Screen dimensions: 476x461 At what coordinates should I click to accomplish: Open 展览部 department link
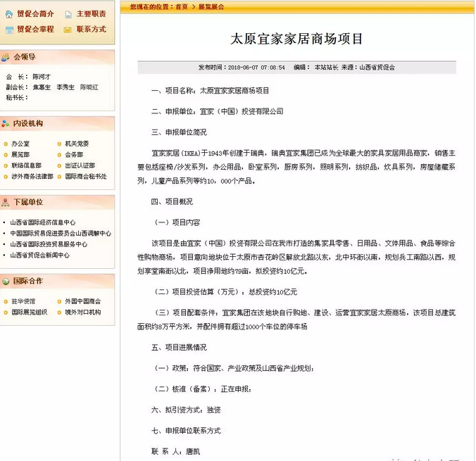point(20,154)
